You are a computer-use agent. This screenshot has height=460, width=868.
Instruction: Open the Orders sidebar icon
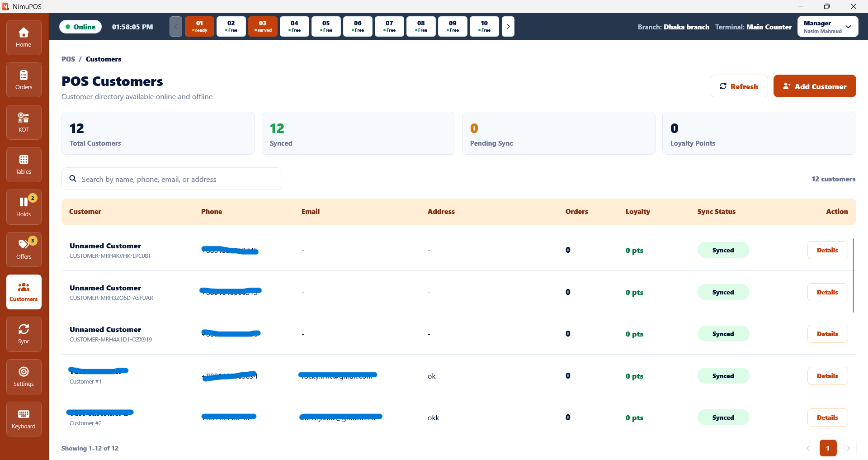(x=24, y=80)
